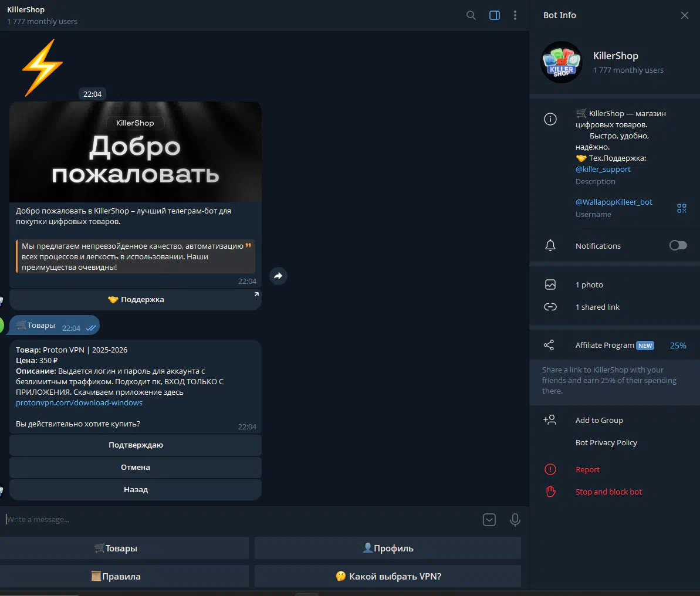
Task: Open the Добро пожаловать welcome image
Action: point(136,152)
